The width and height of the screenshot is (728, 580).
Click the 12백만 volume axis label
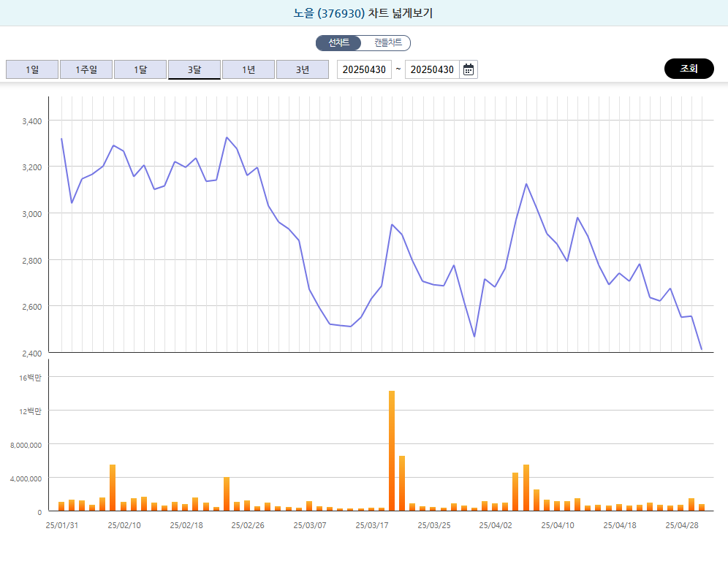point(30,411)
